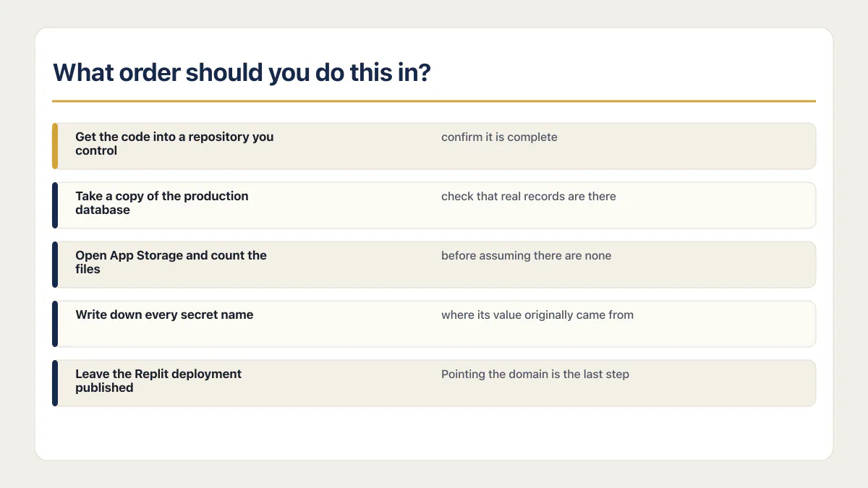Screen dimensions: 868x488
Task: Select the 'Get the code into a repository' row
Action: pos(434,146)
